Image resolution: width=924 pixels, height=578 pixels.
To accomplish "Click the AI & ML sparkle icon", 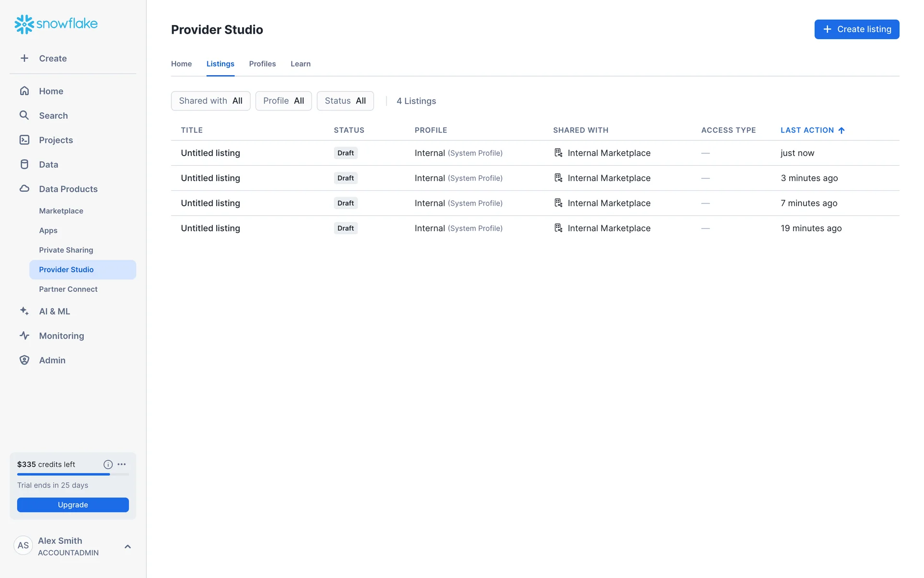I will click(x=24, y=311).
